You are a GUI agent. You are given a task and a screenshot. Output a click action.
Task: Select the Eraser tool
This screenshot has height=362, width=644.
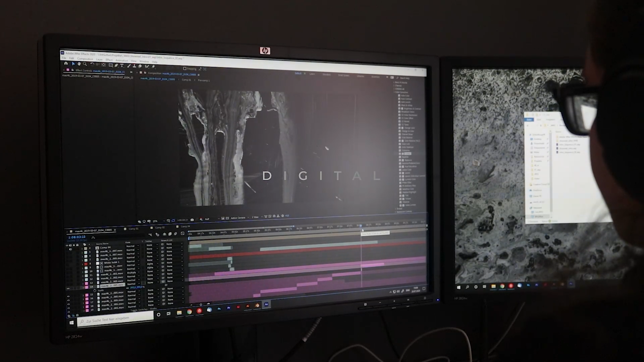point(140,66)
